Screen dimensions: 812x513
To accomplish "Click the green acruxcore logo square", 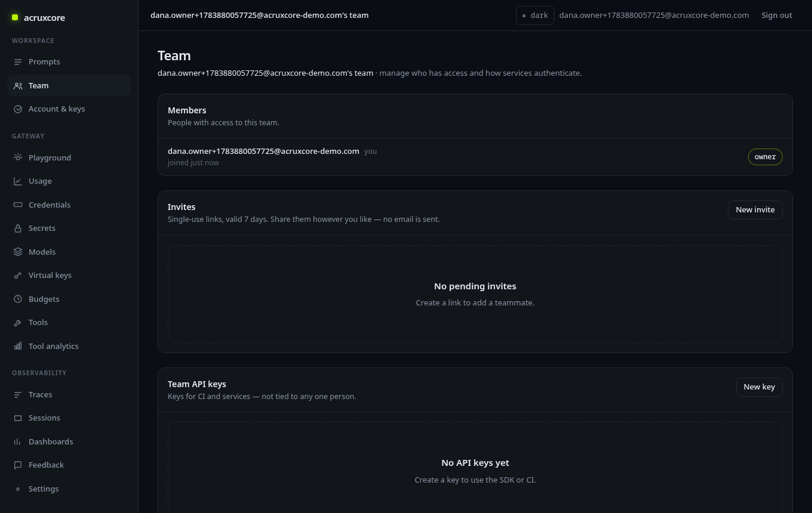I will point(15,17).
